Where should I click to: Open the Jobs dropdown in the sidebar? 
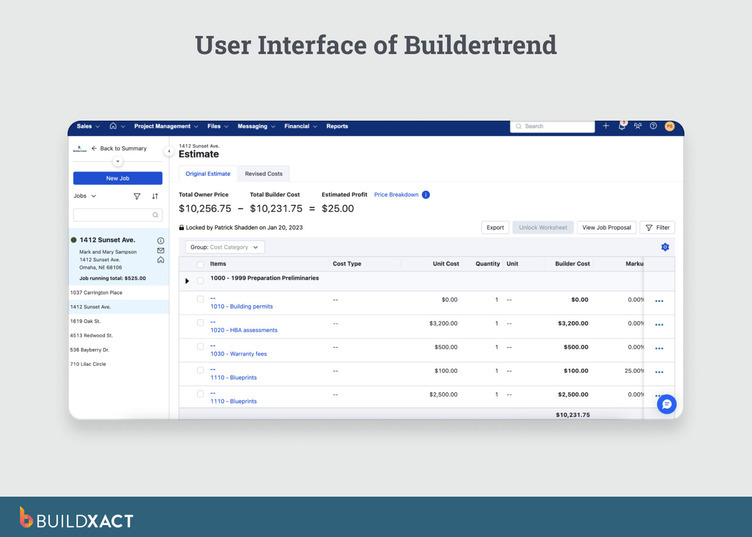pyautogui.click(x=85, y=196)
